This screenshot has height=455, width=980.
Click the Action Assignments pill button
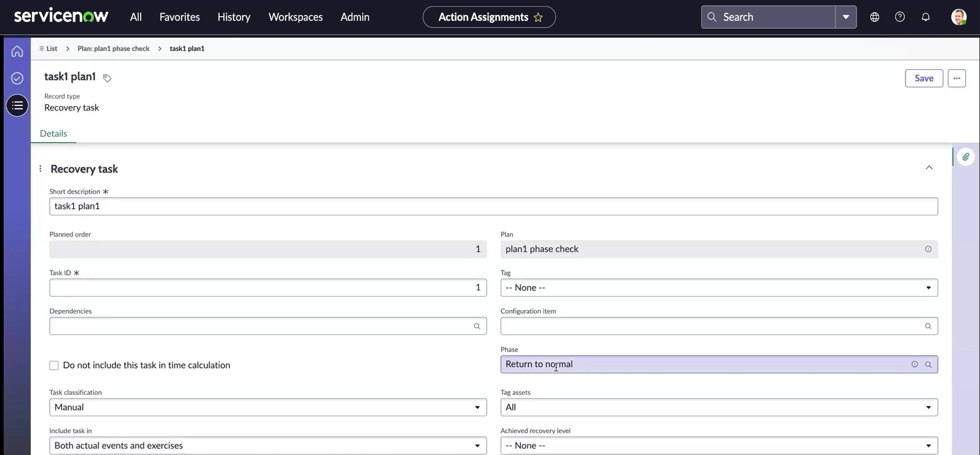click(489, 17)
